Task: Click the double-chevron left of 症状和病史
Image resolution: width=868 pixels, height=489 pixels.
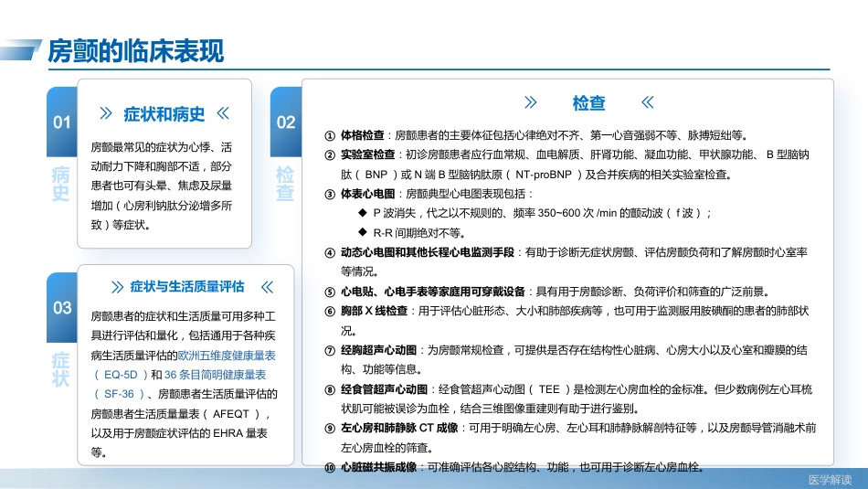Action: (x=106, y=113)
